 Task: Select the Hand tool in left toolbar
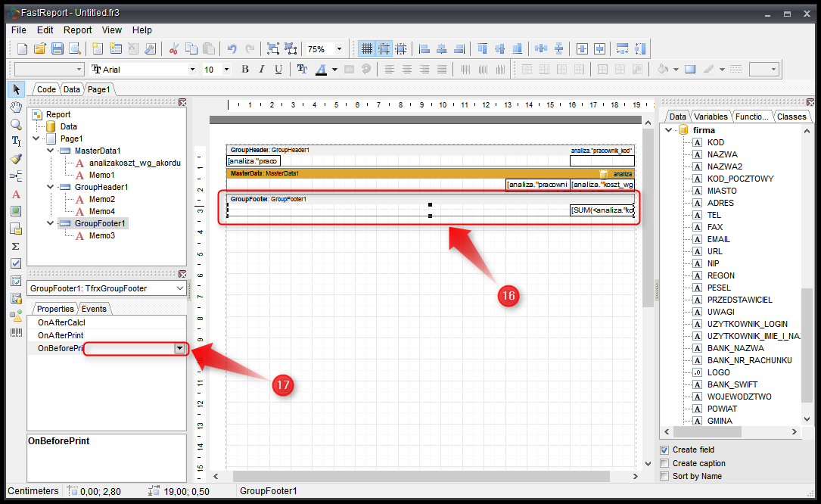click(16, 107)
